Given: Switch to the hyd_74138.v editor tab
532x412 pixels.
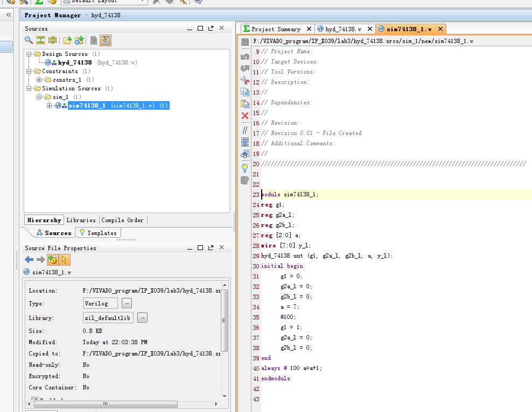Looking at the screenshot, I should tap(343, 29).
